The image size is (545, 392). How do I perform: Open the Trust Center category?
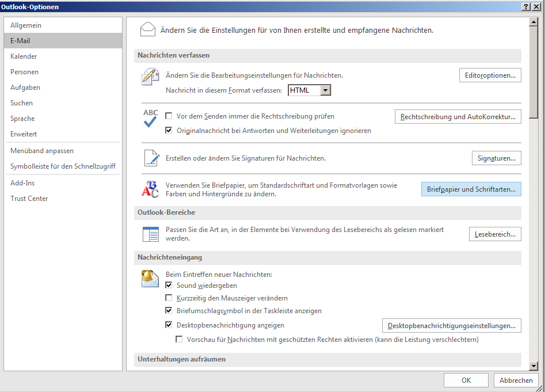[x=63, y=199]
